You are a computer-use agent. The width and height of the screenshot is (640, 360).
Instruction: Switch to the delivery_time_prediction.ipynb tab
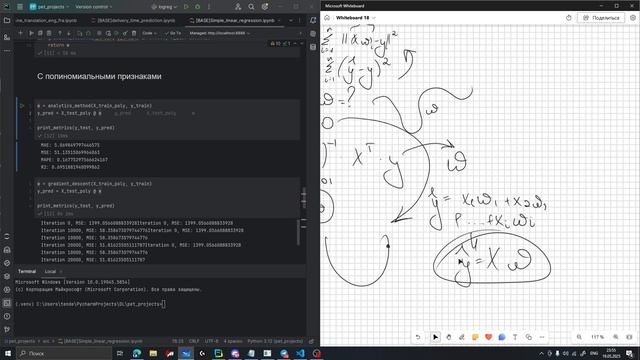coord(133,20)
